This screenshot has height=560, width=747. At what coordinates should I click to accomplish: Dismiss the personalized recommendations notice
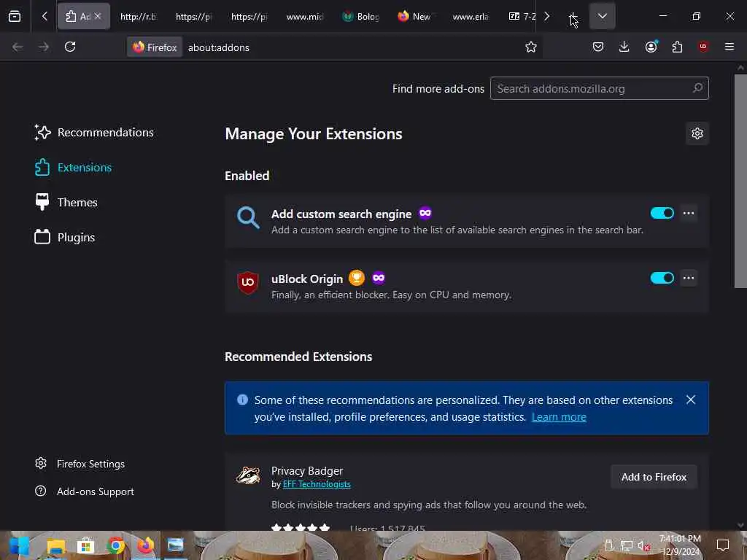(691, 400)
